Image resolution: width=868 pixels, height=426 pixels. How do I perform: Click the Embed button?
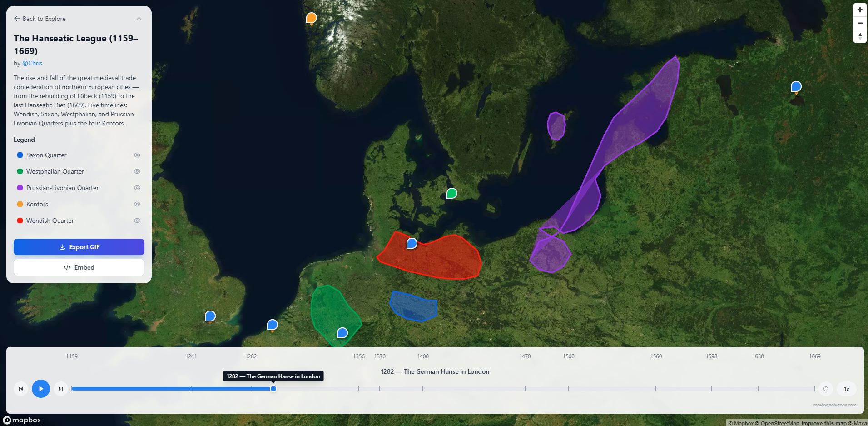click(x=79, y=267)
